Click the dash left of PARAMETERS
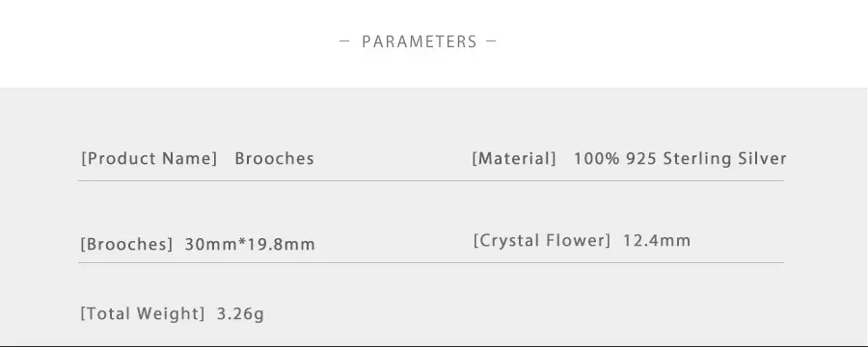 click(344, 40)
